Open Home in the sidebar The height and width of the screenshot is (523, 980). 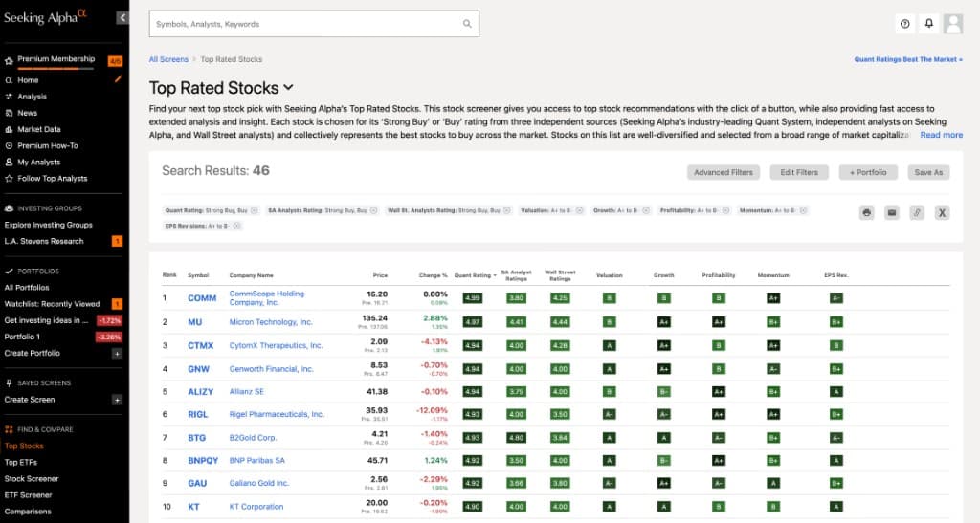[28, 80]
